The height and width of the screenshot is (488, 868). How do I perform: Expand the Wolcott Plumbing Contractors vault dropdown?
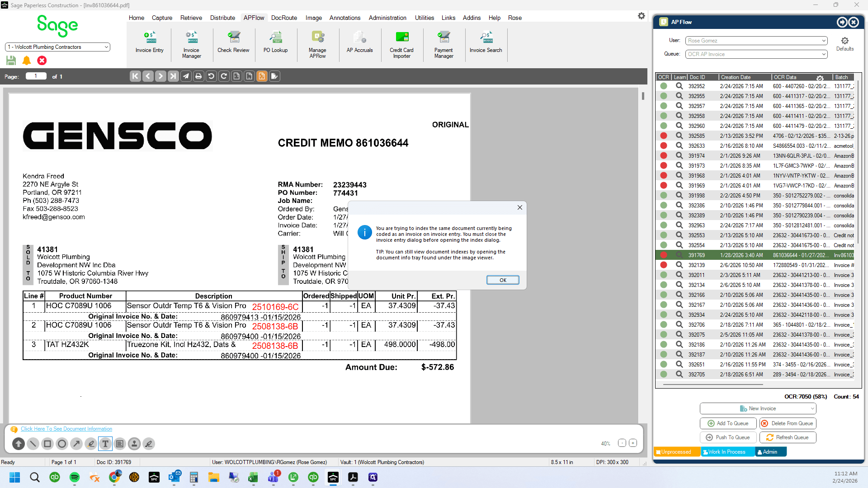(107, 47)
